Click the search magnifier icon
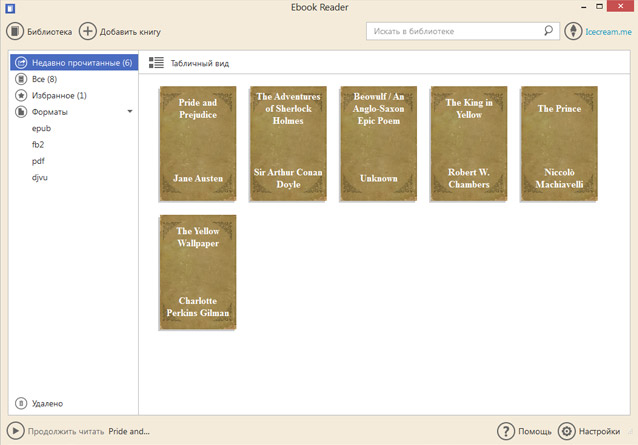Screen dimensions: 638x445 pyautogui.click(x=548, y=31)
